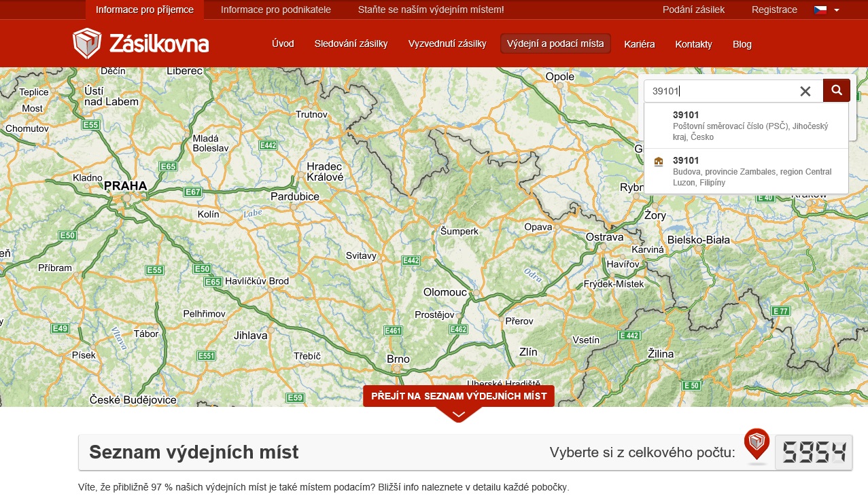Open the Registrace link
Image resolution: width=868 pixels, height=502 pixels.
(774, 10)
